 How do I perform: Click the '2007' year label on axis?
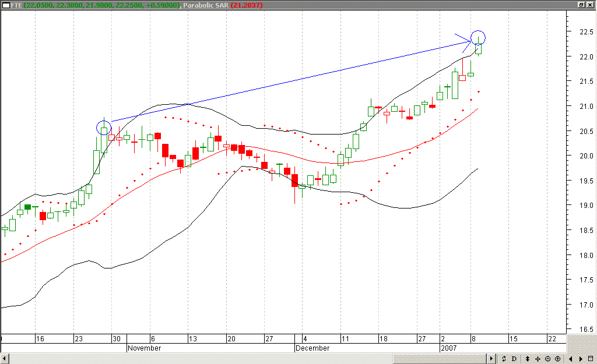448,348
